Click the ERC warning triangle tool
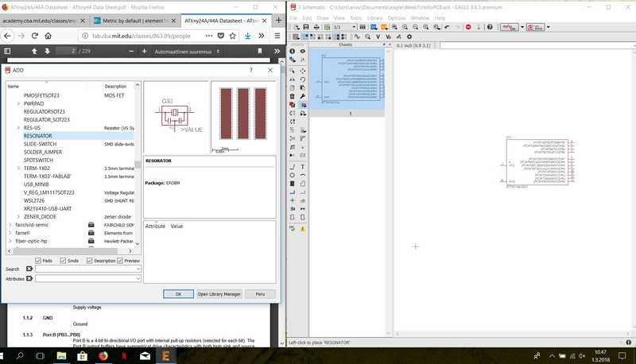The image size is (636, 364). (303, 229)
